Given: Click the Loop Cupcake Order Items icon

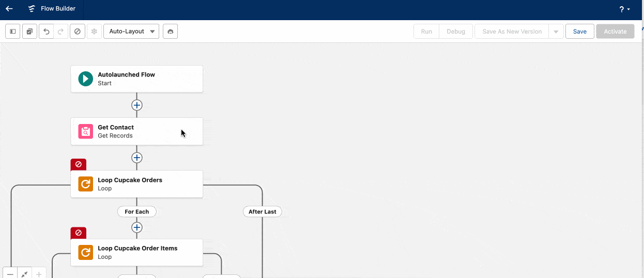Looking at the screenshot, I should pyautogui.click(x=86, y=253).
